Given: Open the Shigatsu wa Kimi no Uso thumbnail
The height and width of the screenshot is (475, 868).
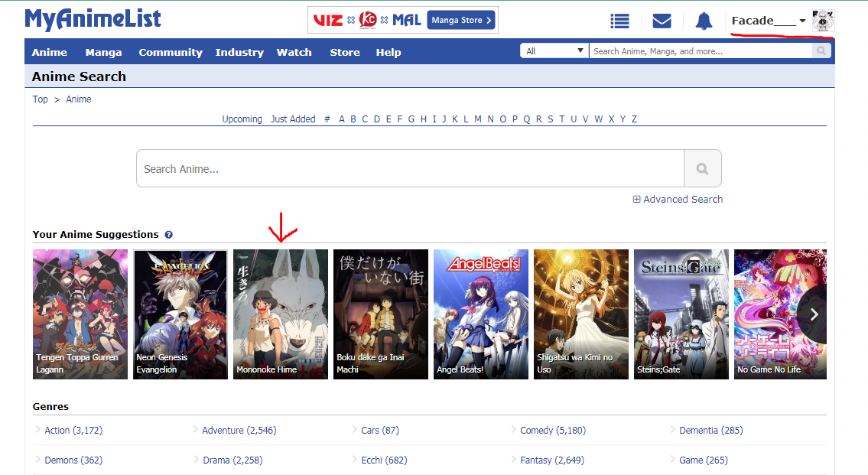Looking at the screenshot, I should point(581,314).
